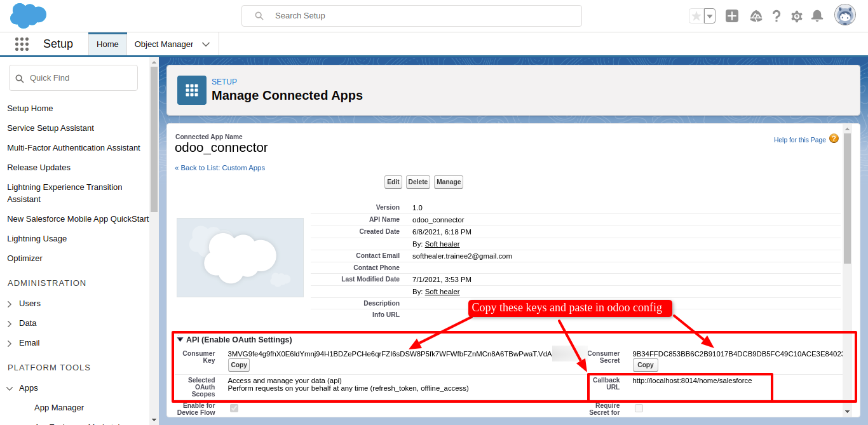This screenshot has height=425, width=868.
Task: Open the Setup gear menu
Action: (797, 16)
